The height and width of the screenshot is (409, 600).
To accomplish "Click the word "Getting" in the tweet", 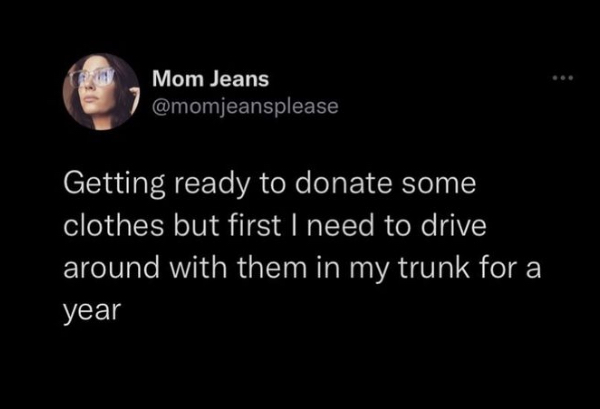I will click(112, 187).
